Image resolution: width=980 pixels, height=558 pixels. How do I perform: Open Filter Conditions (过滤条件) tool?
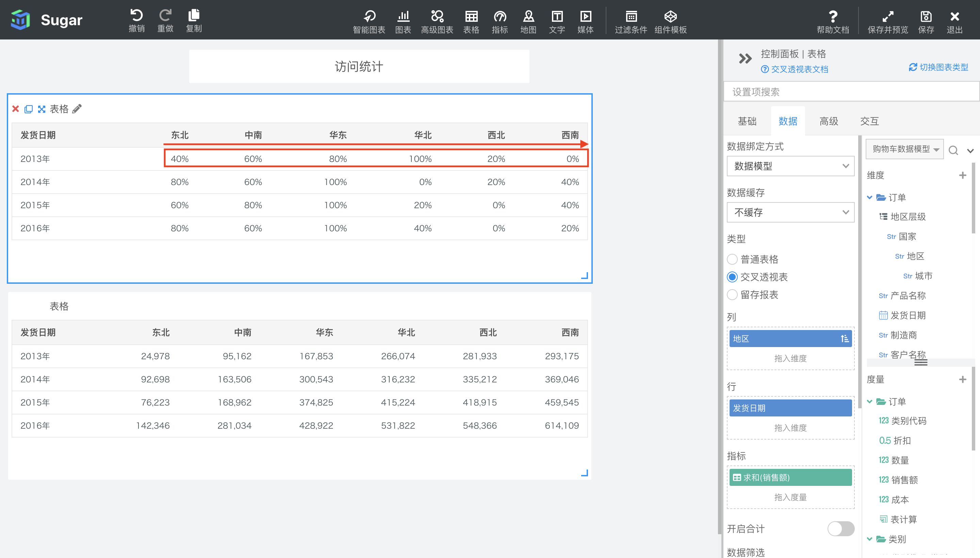coord(631,21)
